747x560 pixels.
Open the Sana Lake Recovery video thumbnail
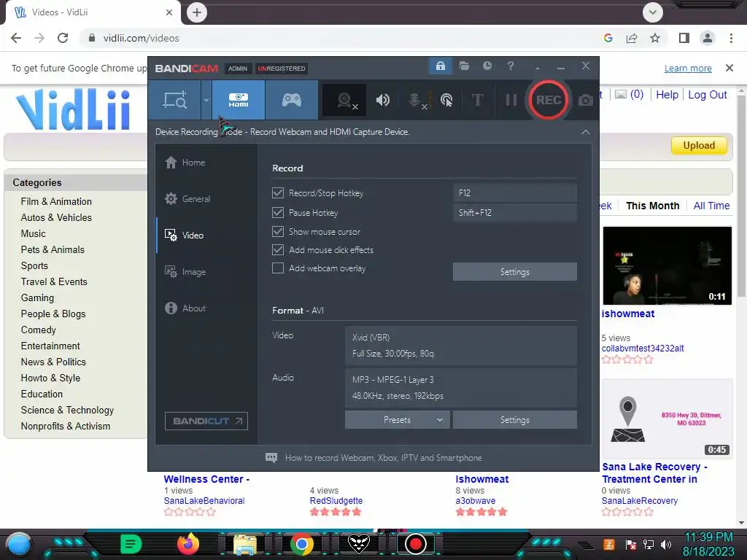click(667, 419)
